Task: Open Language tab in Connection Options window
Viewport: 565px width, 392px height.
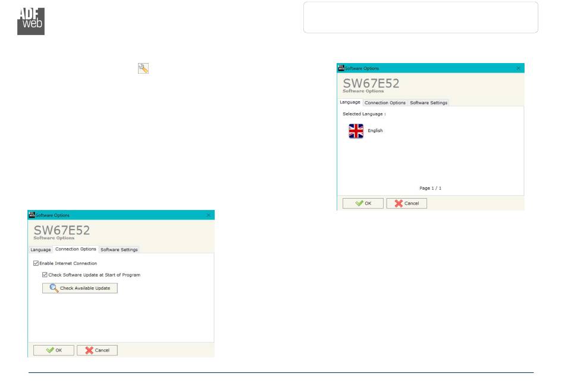Action: click(x=40, y=250)
